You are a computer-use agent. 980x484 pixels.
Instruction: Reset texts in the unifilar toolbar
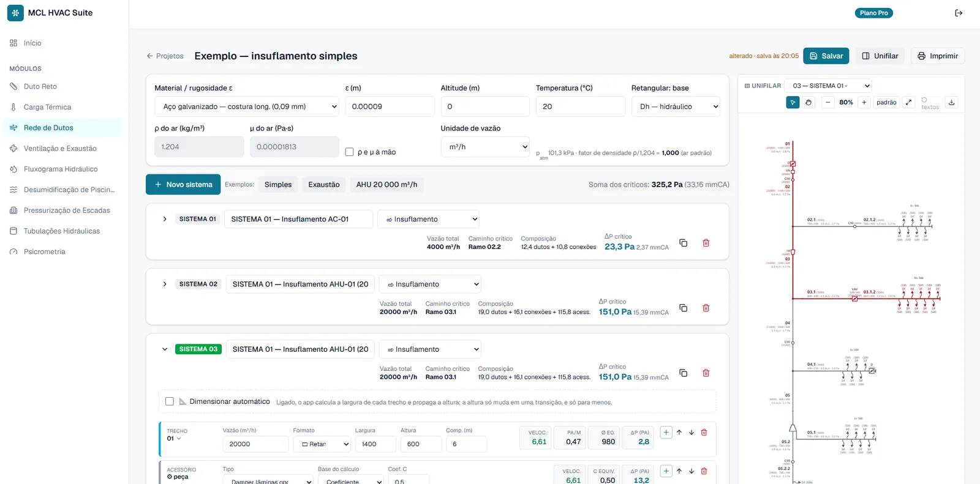[929, 103]
